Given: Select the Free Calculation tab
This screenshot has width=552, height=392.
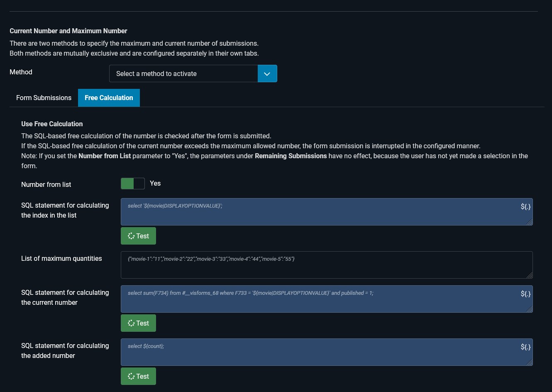Looking at the screenshot, I should [x=109, y=98].
